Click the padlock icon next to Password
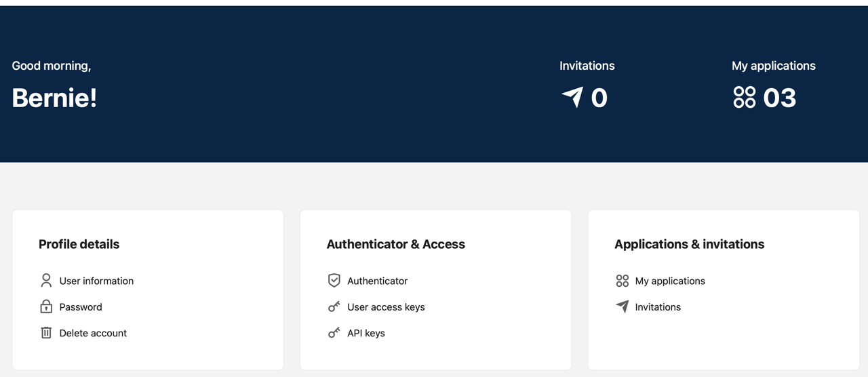This screenshot has height=377, width=868. [46, 306]
